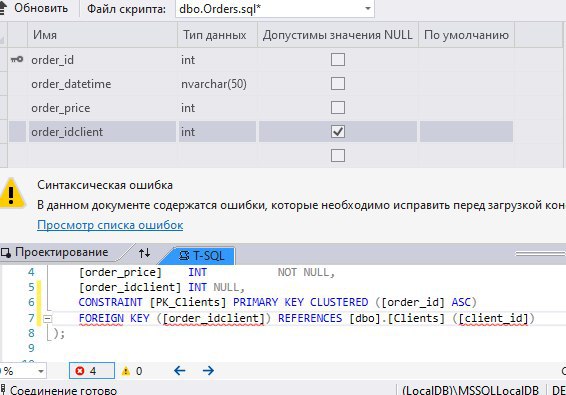Collapse the code block at line 7
This screenshot has height=395, width=566.
[x=47, y=318]
